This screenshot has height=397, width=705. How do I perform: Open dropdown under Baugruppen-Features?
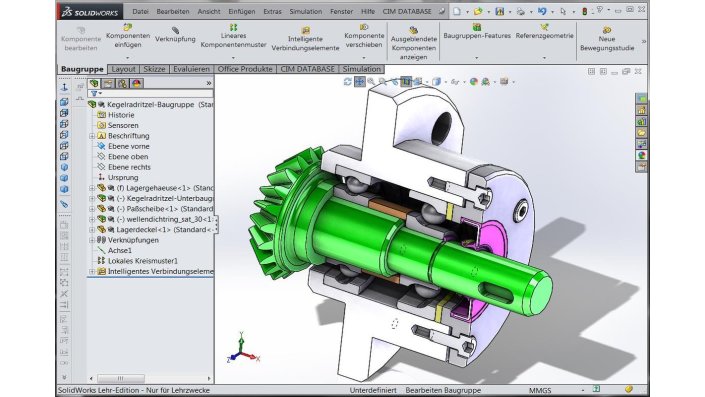[x=477, y=58]
